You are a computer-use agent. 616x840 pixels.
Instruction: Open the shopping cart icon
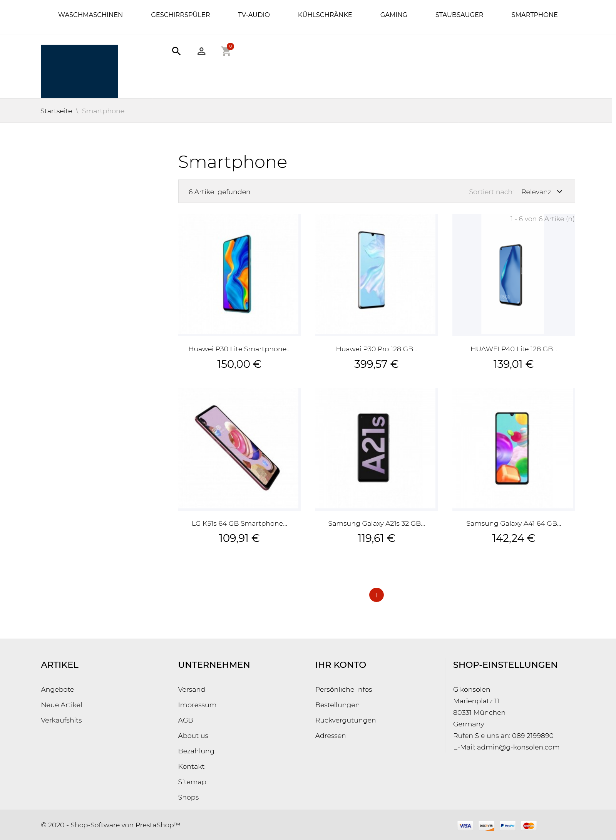(x=226, y=51)
